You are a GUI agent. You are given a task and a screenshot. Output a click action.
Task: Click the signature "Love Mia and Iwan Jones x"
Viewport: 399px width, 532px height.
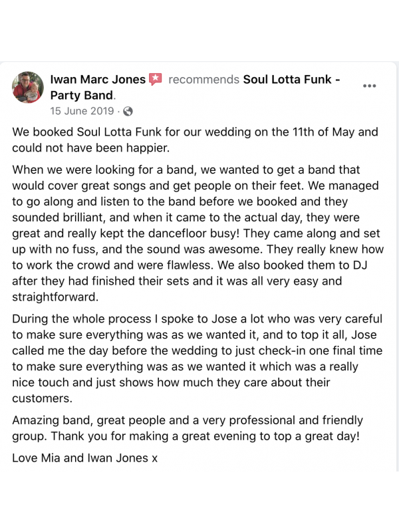point(84,458)
